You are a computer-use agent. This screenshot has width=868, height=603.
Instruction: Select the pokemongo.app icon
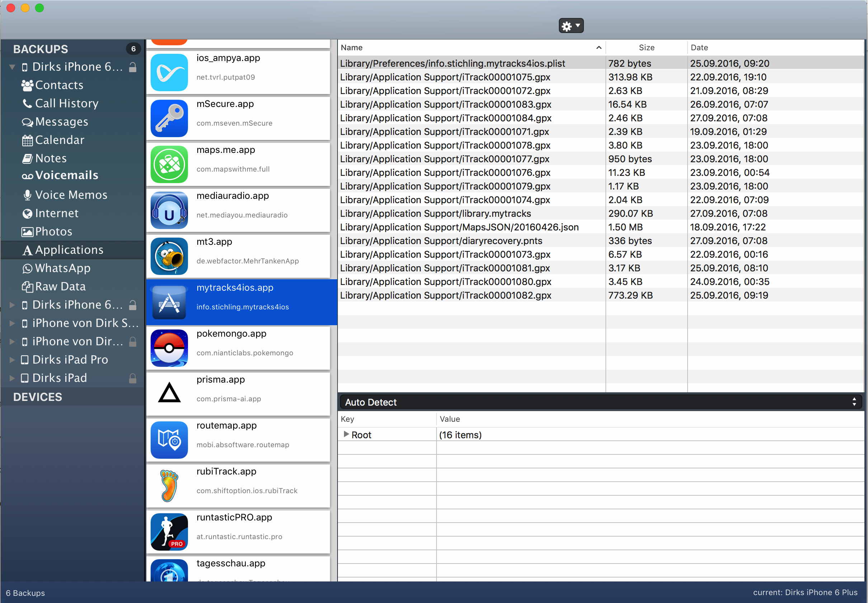169,347
